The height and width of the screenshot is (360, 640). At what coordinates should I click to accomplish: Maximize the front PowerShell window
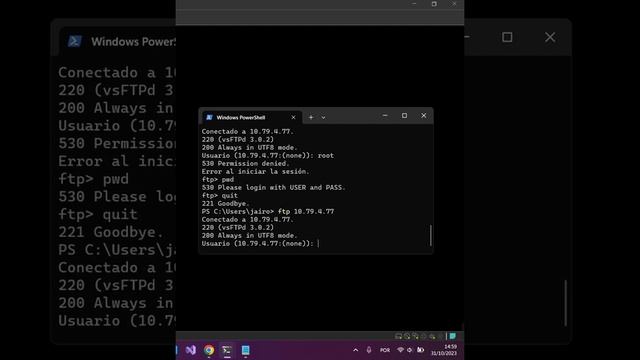click(404, 116)
